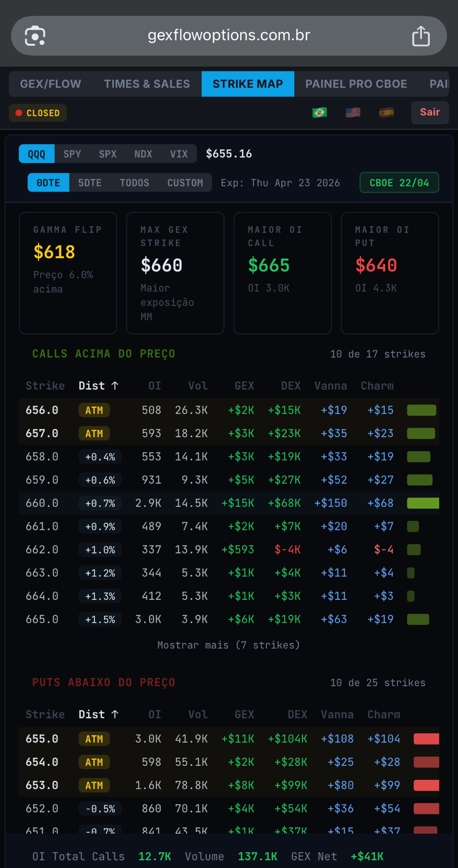Viewport: 458px width, 868px height.
Task: Select the United States flag language icon
Action: (353, 113)
